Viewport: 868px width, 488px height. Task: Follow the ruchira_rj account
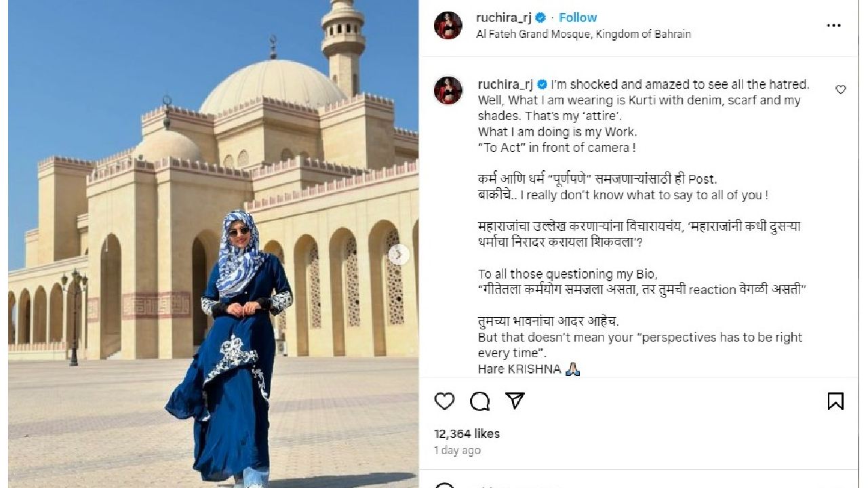pos(578,18)
